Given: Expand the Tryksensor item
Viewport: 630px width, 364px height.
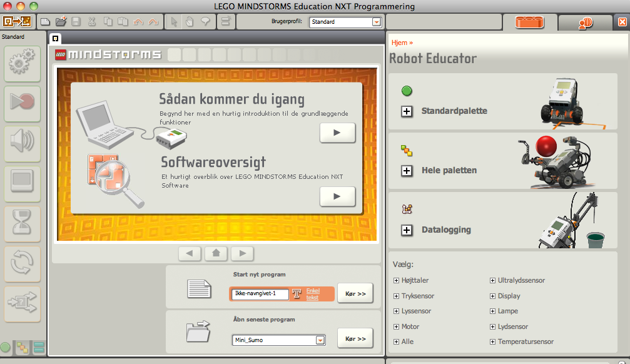Looking at the screenshot, I should (396, 296).
